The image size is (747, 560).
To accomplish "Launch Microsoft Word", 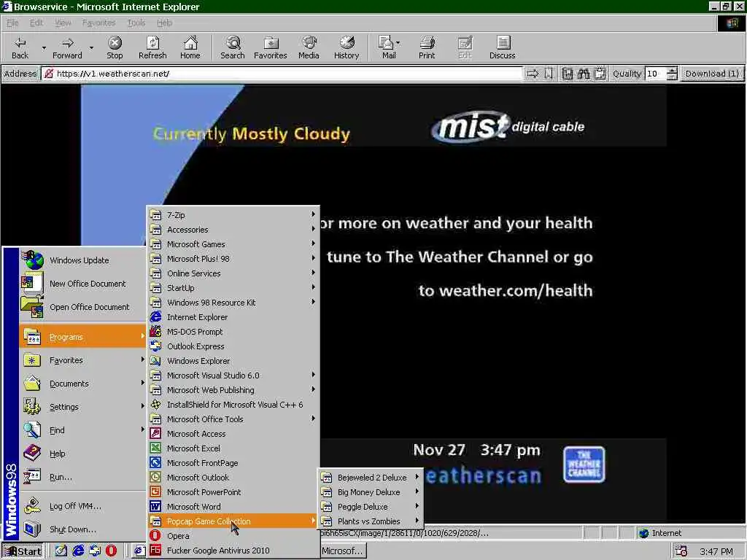I will pyautogui.click(x=233, y=507).
